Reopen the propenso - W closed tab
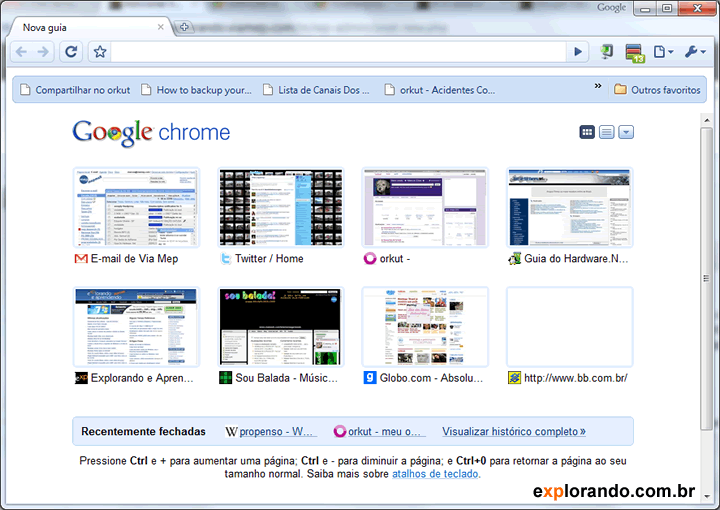Image resolution: width=720 pixels, height=510 pixels. 276,432
